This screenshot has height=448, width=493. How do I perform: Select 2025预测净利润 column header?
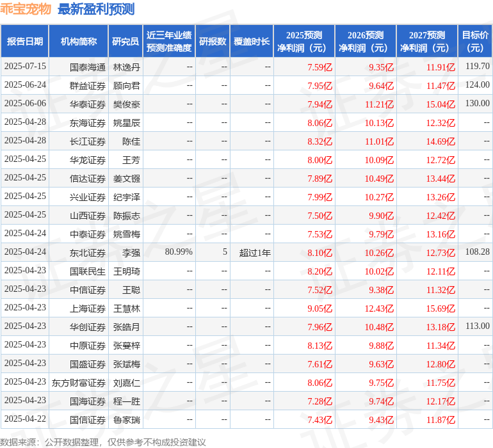click(x=304, y=42)
